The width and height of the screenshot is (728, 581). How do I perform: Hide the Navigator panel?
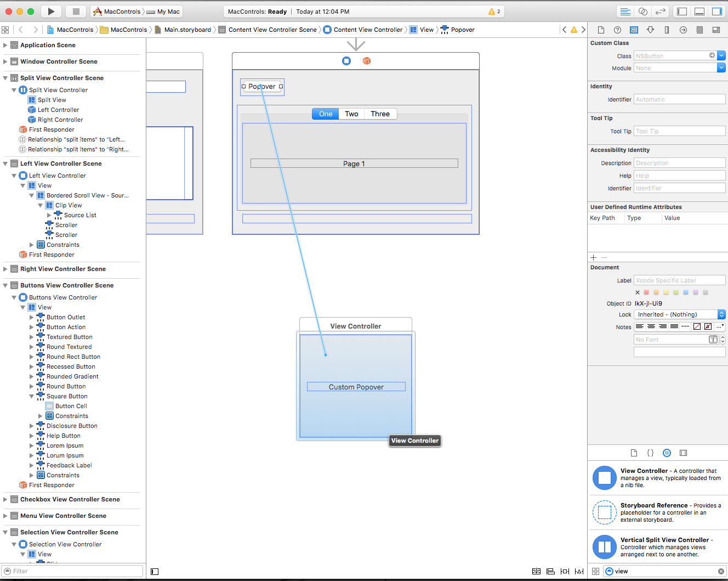click(x=681, y=11)
